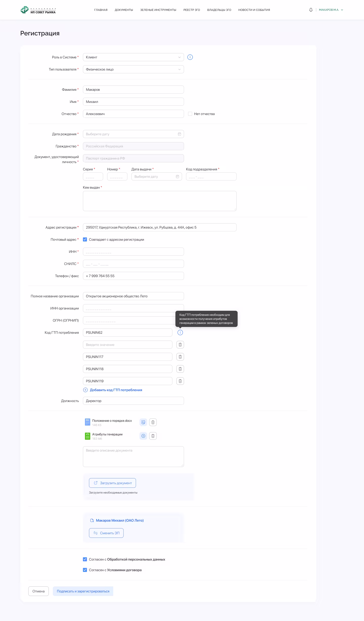Open Реестр ЗГО in navigation

tap(192, 10)
